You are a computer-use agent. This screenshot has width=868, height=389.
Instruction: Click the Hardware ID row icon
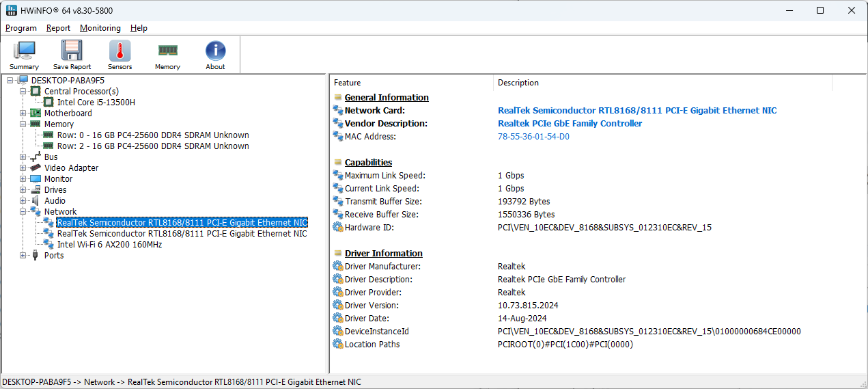tap(337, 227)
